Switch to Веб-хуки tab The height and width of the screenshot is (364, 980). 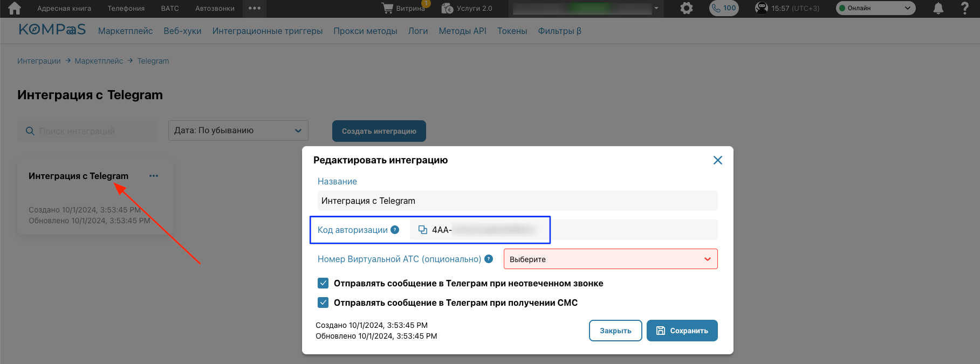[182, 31]
